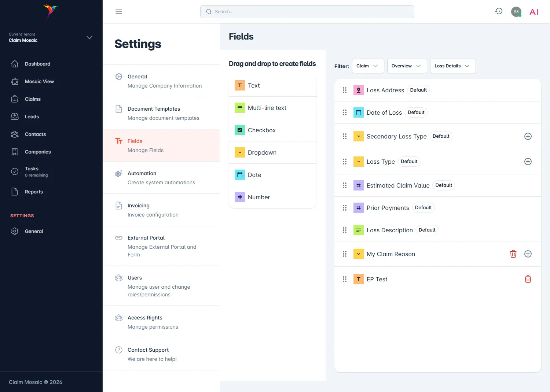550x392 pixels.
Task: Open the Claim filter dropdown
Action: tap(368, 66)
